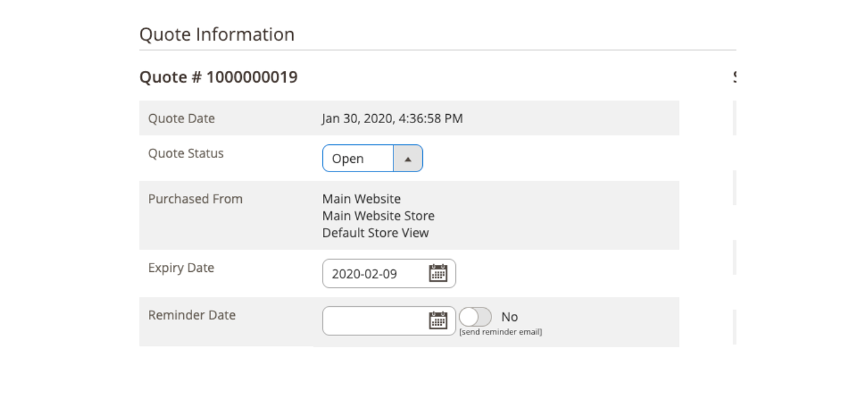This screenshot has width=868, height=397.
Task: Click the Jan 30, 2020 quote timestamp
Action: [392, 119]
